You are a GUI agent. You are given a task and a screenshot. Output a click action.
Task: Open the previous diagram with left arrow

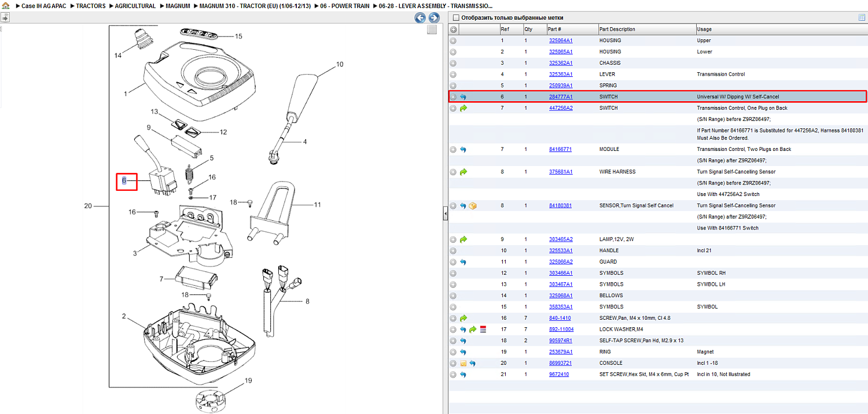point(420,18)
